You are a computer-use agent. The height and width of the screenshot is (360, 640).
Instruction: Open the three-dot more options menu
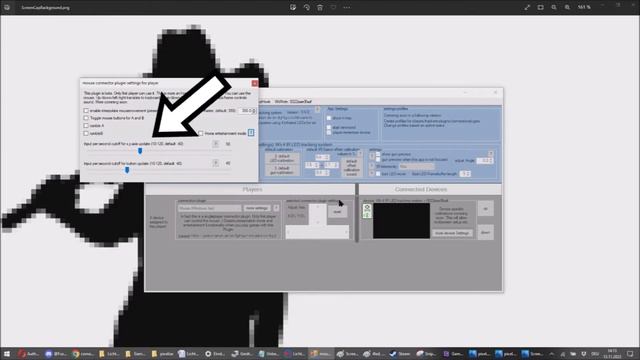[x=347, y=7]
